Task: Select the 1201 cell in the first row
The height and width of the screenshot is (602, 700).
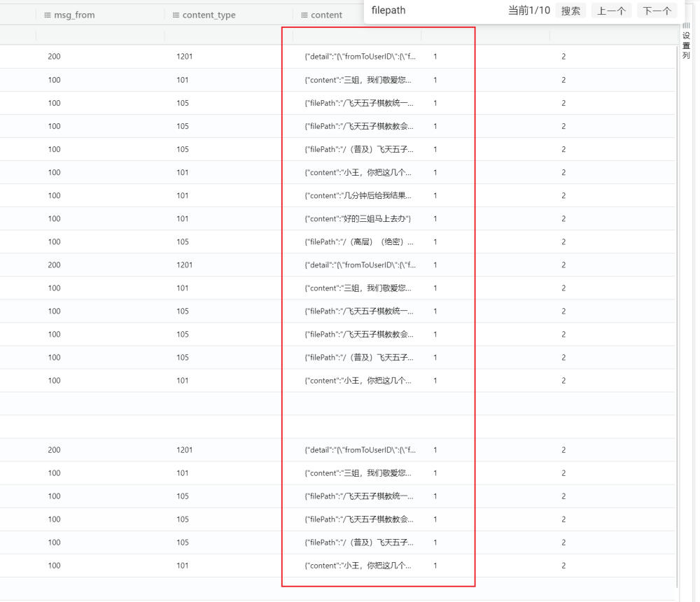Action: [184, 57]
